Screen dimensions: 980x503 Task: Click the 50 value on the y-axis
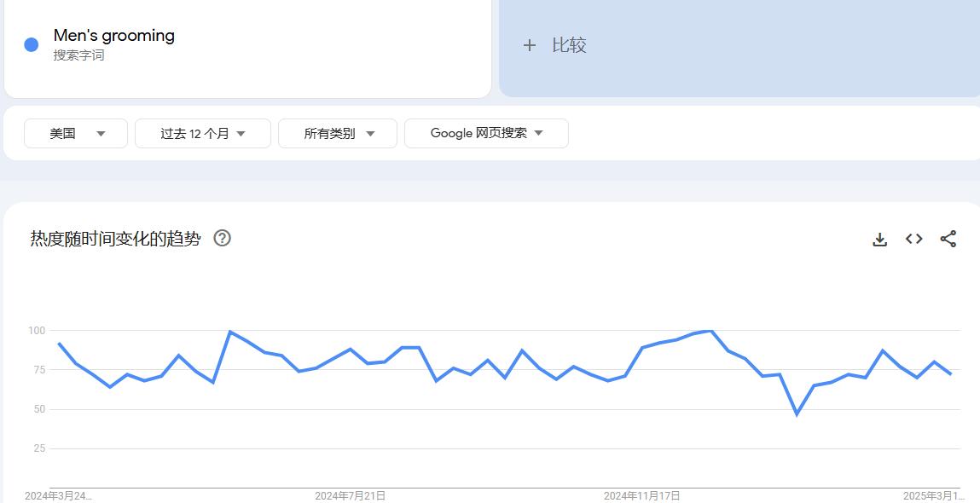[39, 409]
